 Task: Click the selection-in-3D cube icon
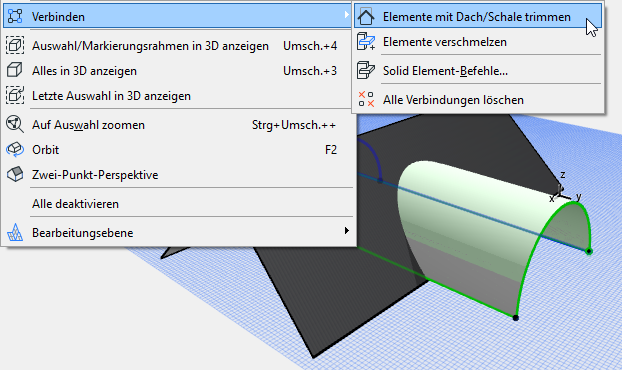coord(15,45)
